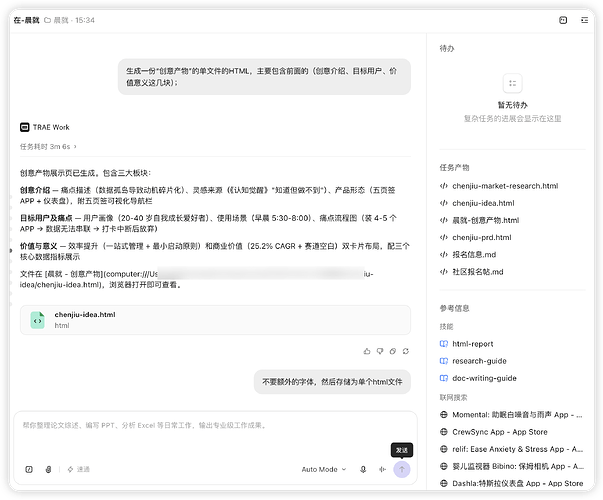The height and width of the screenshot is (500, 603).
Task: Click the send arrow button
Action: [x=401, y=469]
